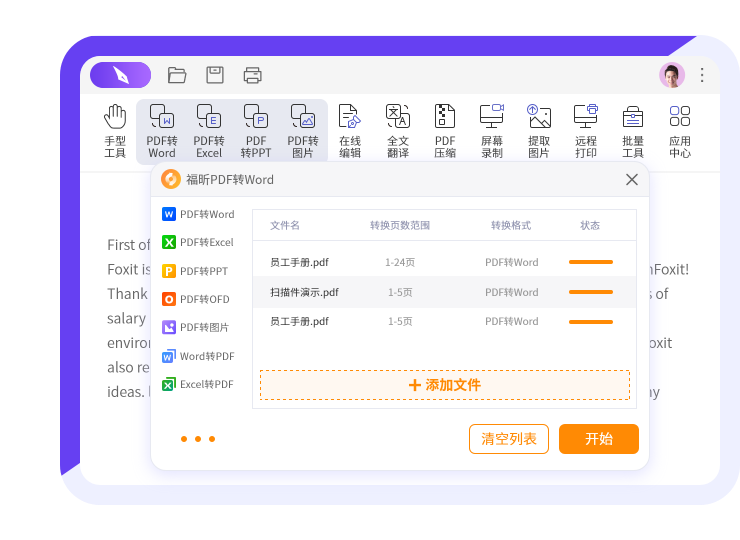Click 添加文件 to add files
740x540 pixels.
445,385
